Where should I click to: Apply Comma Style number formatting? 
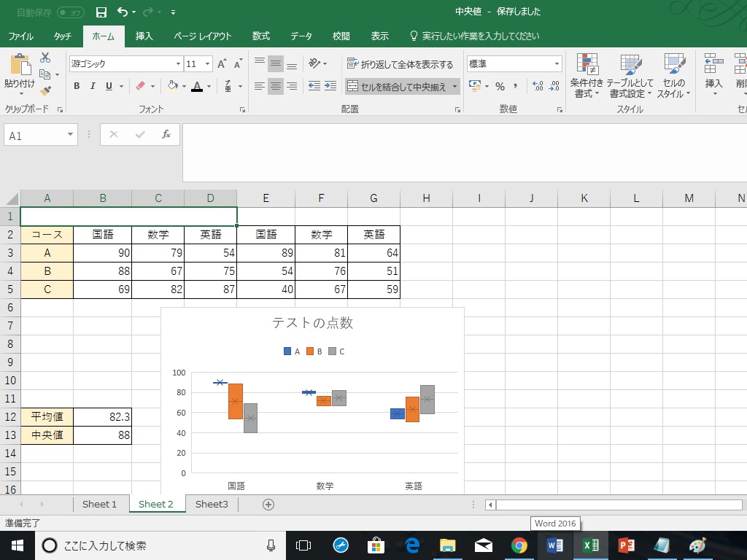click(516, 86)
